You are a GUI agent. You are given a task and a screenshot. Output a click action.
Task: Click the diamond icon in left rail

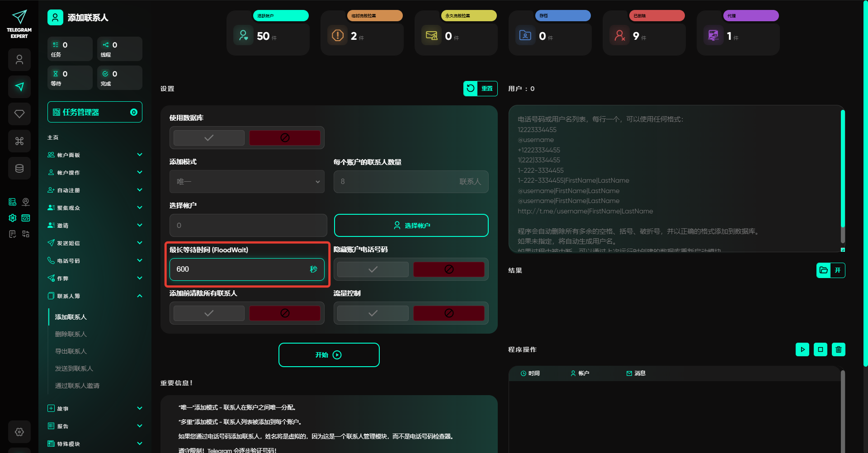(19, 114)
